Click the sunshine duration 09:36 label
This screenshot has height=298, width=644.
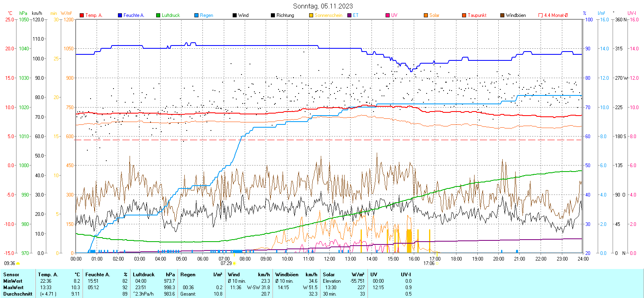tap(10, 263)
